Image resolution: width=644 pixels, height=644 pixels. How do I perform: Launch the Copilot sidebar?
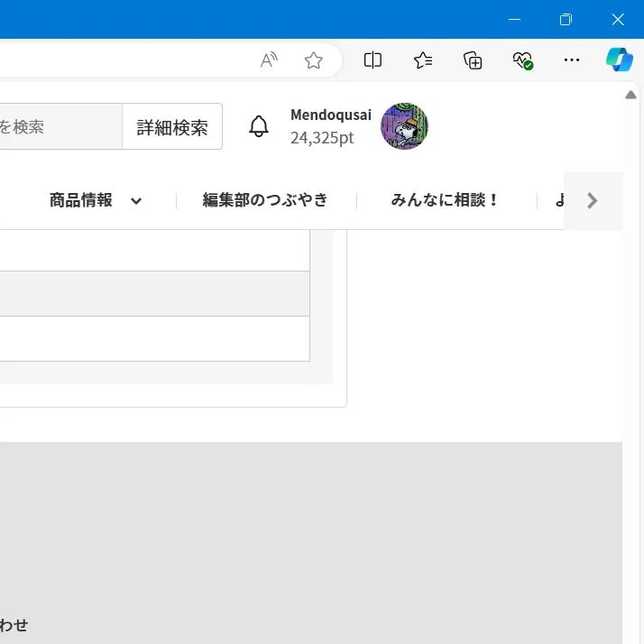[x=619, y=60]
